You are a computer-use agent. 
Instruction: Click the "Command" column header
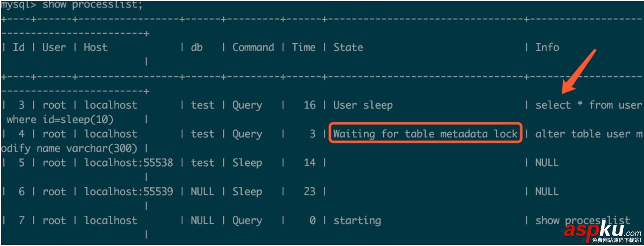(253, 47)
